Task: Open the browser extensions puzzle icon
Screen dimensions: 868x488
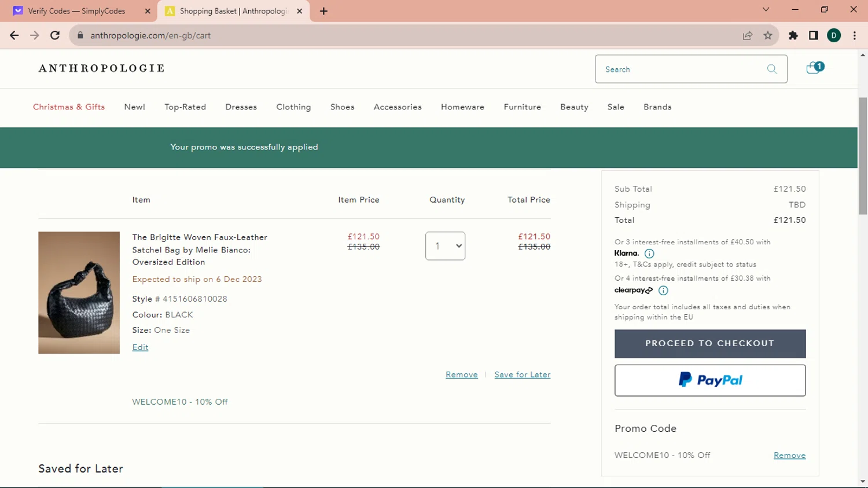Action: click(x=793, y=35)
